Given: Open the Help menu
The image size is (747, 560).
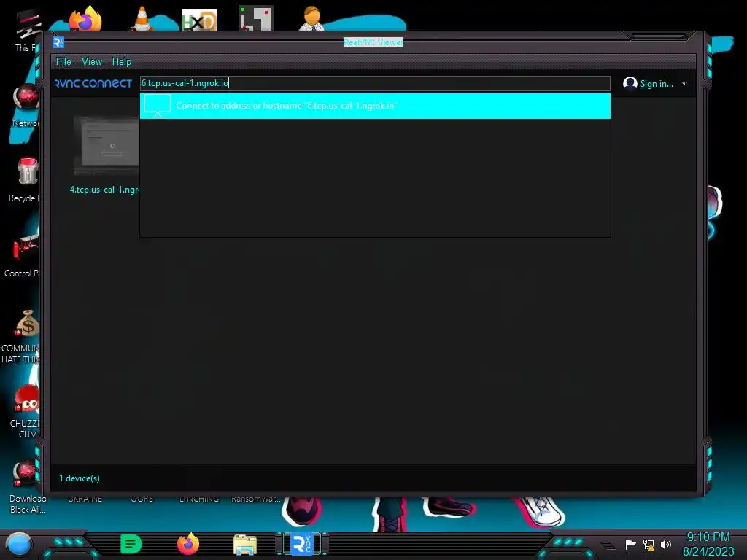Looking at the screenshot, I should click(122, 61).
